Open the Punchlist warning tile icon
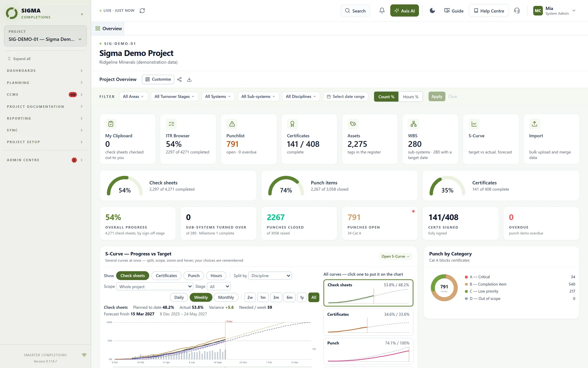The width and height of the screenshot is (588, 368). (232, 124)
